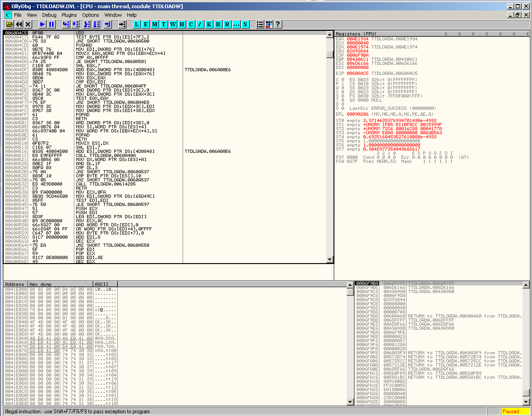The width and height of the screenshot is (532, 416).
Task: Click the stack pane scroll-down arrow
Action: [526, 402]
